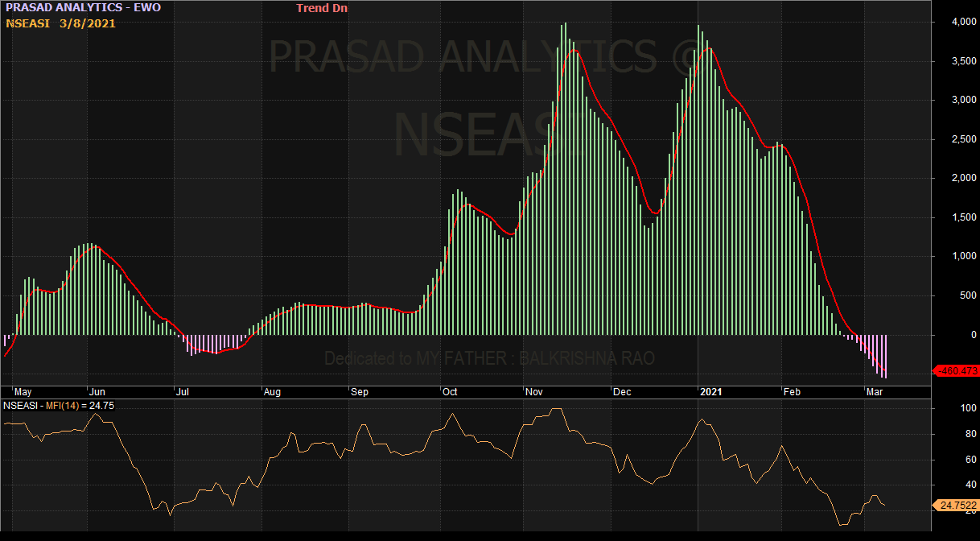Select the Mar marker on time axis

873,392
